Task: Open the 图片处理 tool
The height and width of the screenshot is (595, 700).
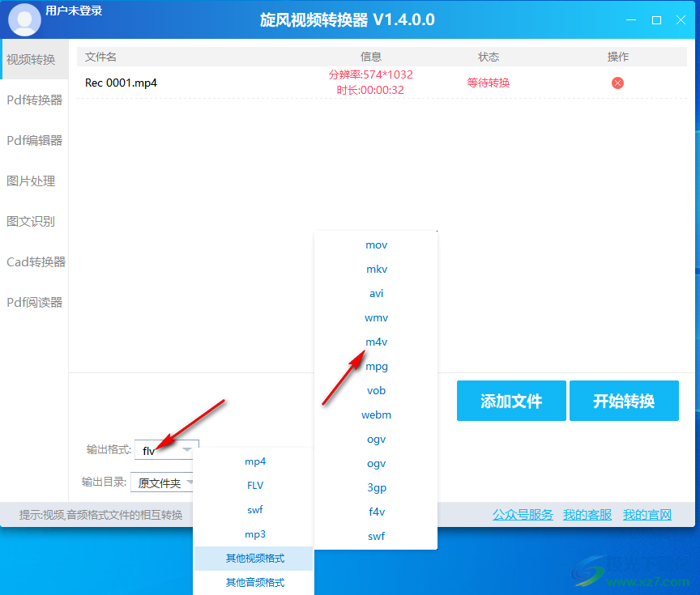Action: (x=32, y=181)
